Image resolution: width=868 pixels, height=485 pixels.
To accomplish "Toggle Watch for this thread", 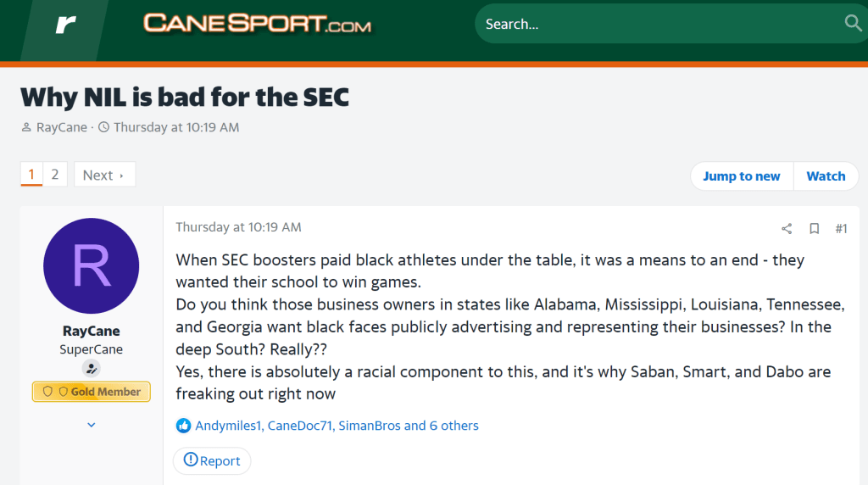I will click(x=826, y=176).
